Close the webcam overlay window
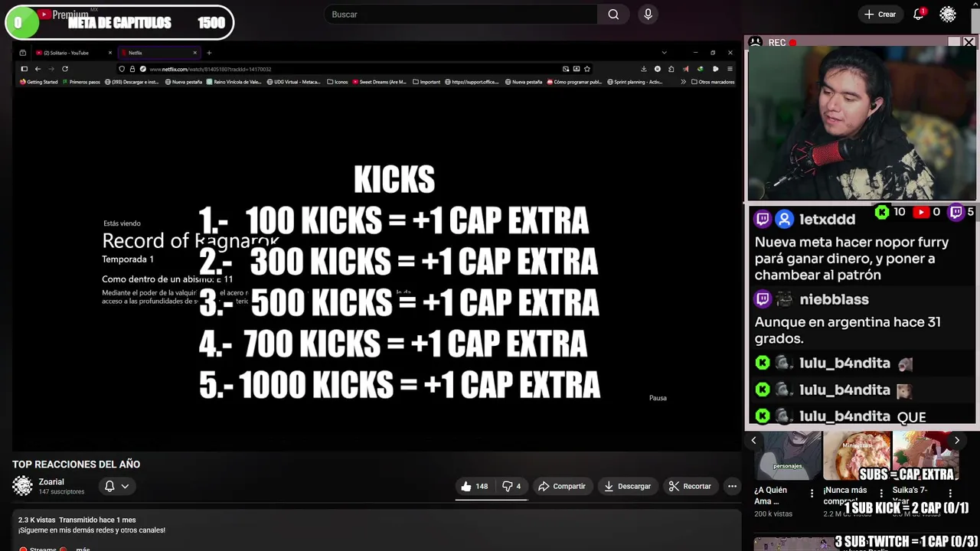The width and height of the screenshot is (980, 551). pyautogui.click(x=969, y=42)
